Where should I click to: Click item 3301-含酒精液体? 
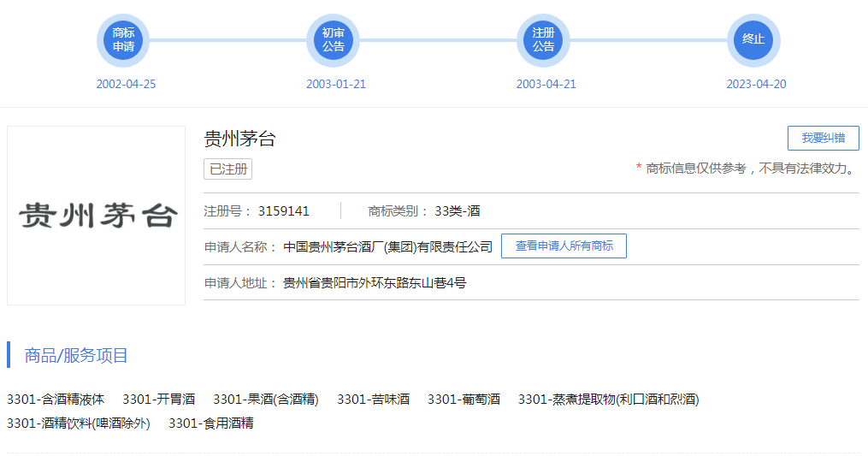pyautogui.click(x=56, y=400)
